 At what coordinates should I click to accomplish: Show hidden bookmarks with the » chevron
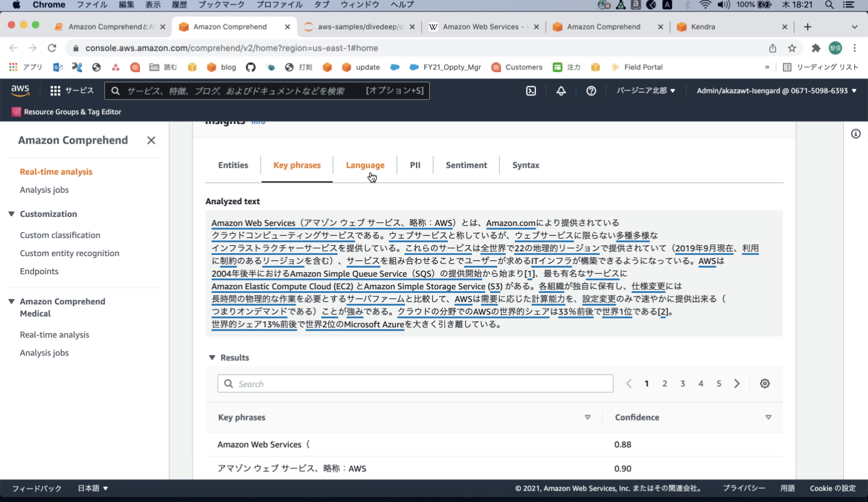pyautogui.click(x=767, y=67)
